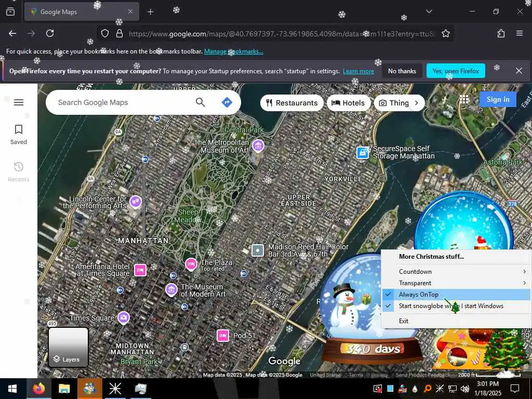Toggle the Always OnTop option

tap(456, 295)
